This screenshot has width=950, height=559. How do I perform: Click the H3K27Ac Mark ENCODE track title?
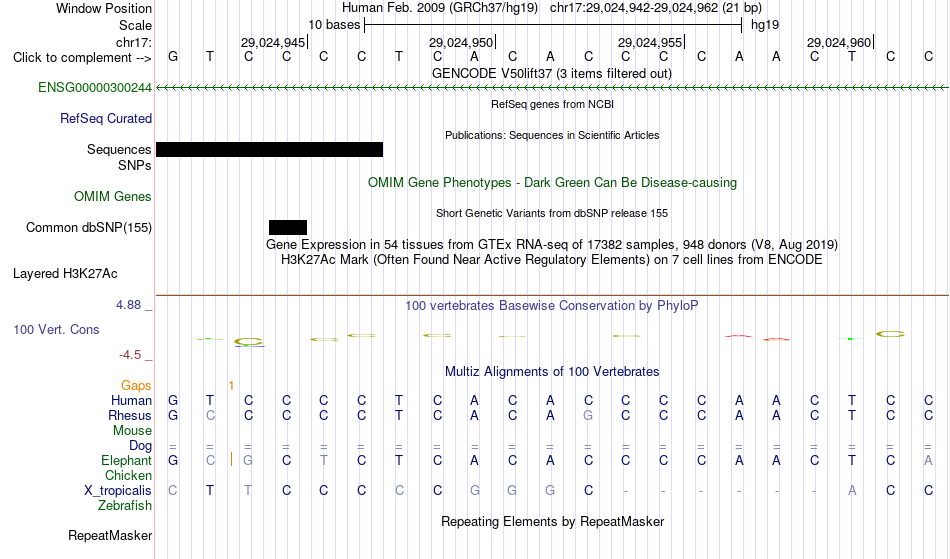coord(552,260)
